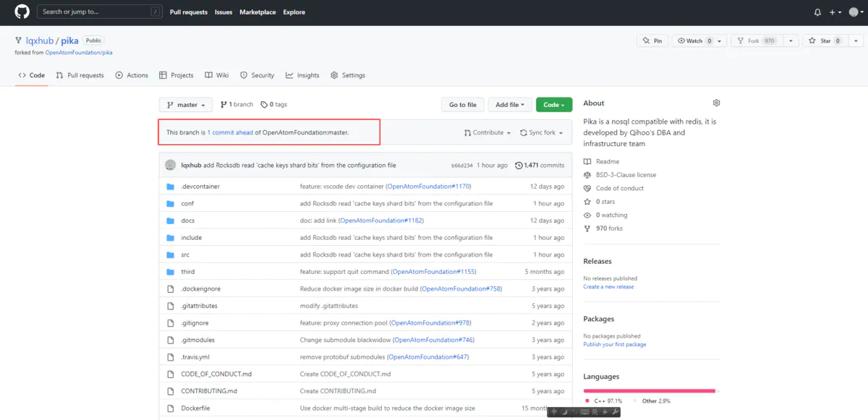Click the conf folder icon
This screenshot has width=868, height=420.
pos(171,203)
